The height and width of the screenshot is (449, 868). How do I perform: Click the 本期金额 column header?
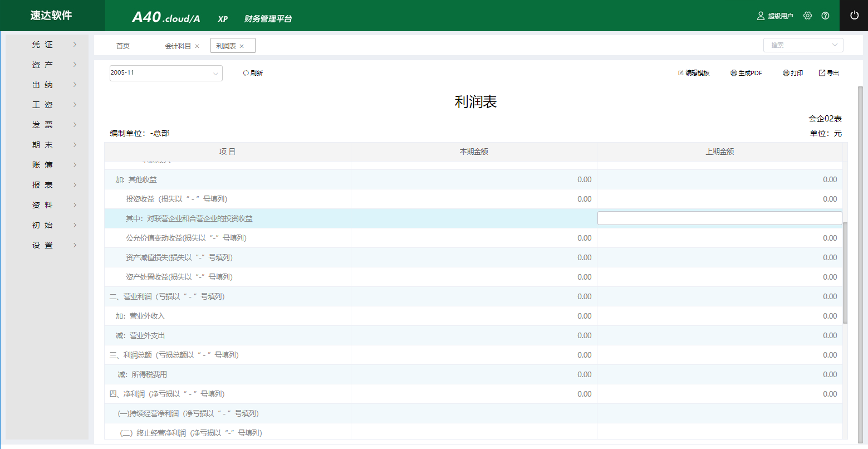click(x=474, y=152)
